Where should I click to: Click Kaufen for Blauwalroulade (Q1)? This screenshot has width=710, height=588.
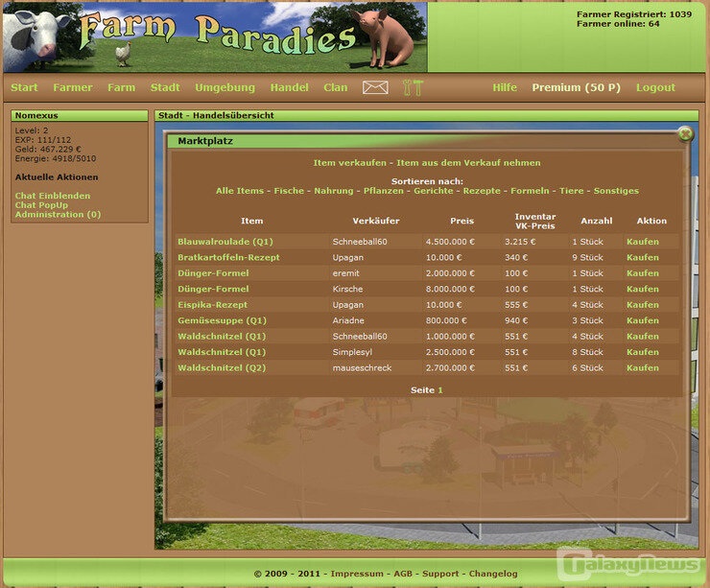pyautogui.click(x=643, y=242)
